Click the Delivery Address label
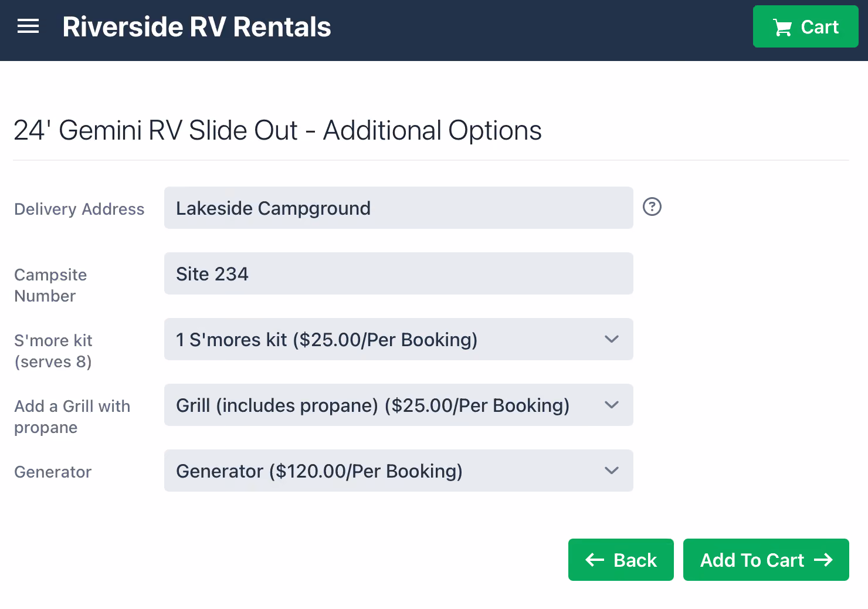Screen dimensions: 868x609 coord(79,209)
